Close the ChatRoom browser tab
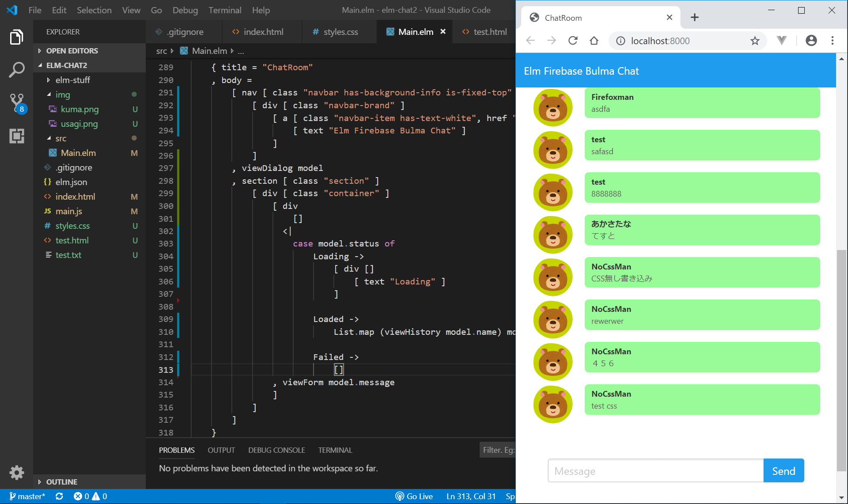The height and width of the screenshot is (504, 848). pyautogui.click(x=670, y=17)
